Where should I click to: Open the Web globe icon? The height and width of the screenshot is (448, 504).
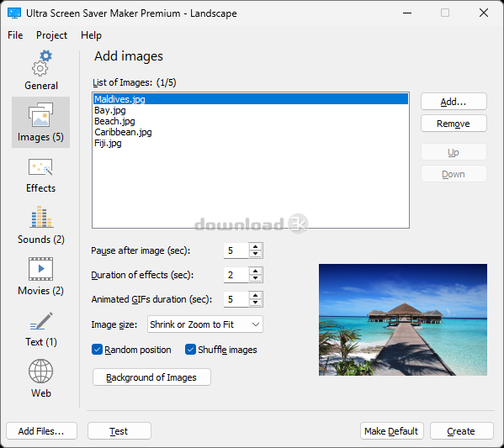[41, 372]
